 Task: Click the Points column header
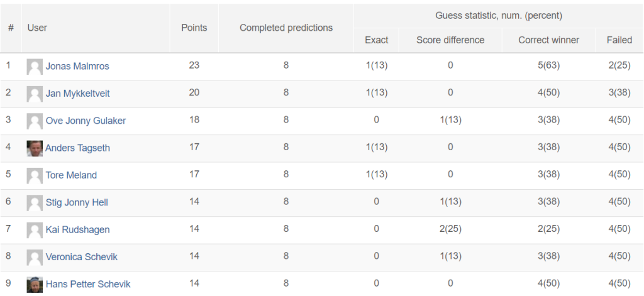(194, 28)
